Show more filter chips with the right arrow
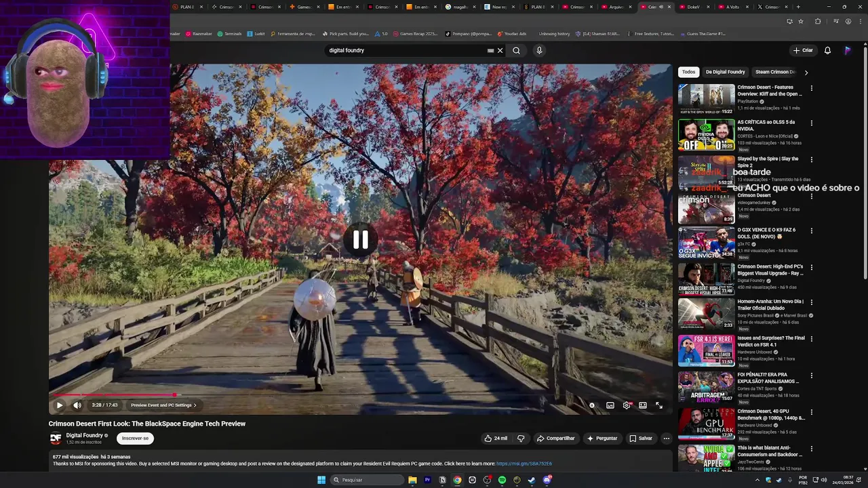The image size is (868, 488). point(806,72)
